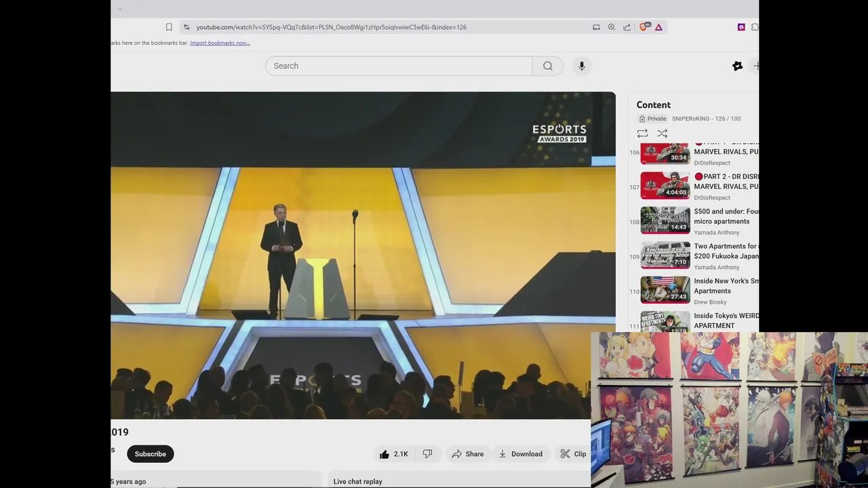Click the Download button
The height and width of the screenshot is (488, 868).
coord(520,454)
